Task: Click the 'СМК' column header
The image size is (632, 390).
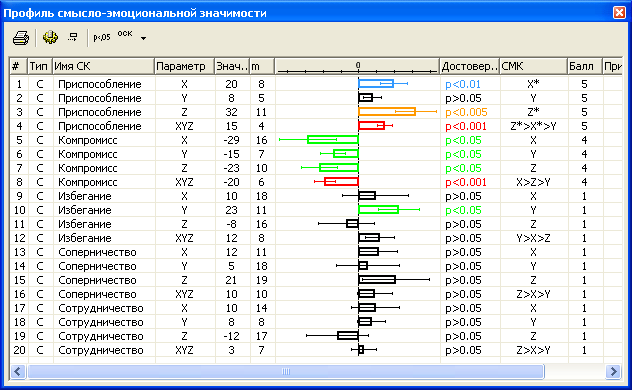Action: [533, 66]
